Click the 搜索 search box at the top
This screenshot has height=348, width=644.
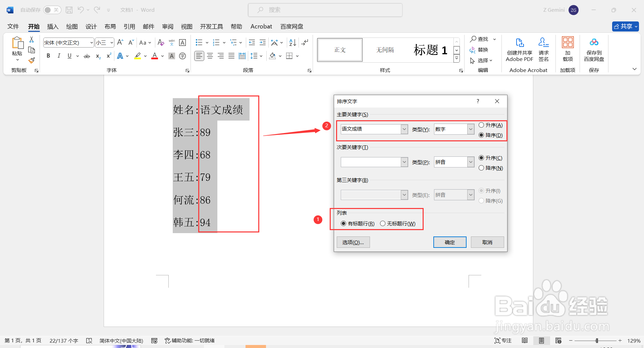pyautogui.click(x=325, y=10)
